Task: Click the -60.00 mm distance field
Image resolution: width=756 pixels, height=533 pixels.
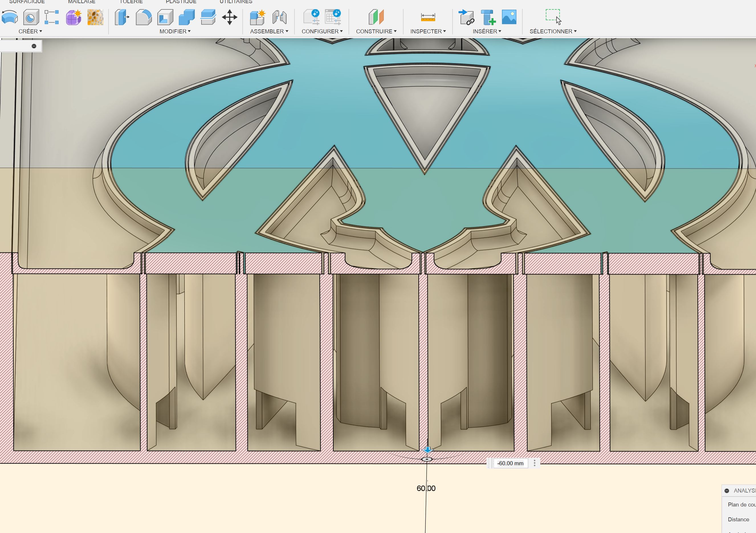Action: pos(510,463)
